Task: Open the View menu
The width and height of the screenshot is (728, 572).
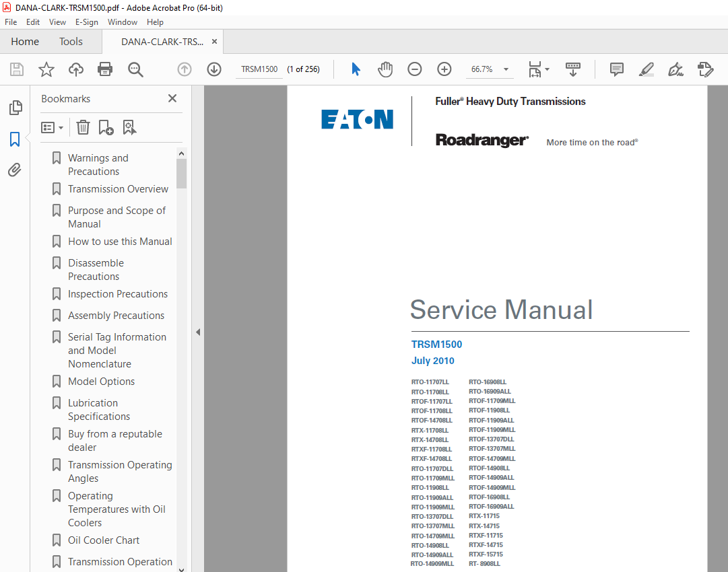Action: pyautogui.click(x=57, y=22)
